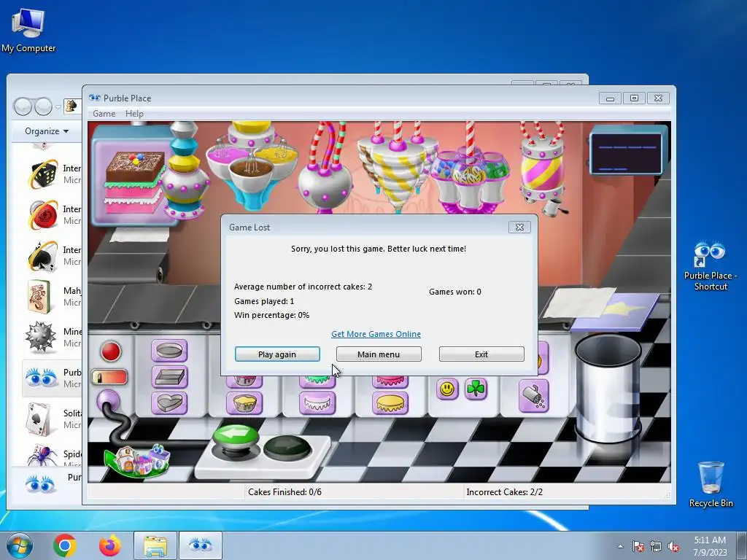The height and width of the screenshot is (560, 747).
Task: Switch to File Explorer in taskbar
Action: [155, 545]
